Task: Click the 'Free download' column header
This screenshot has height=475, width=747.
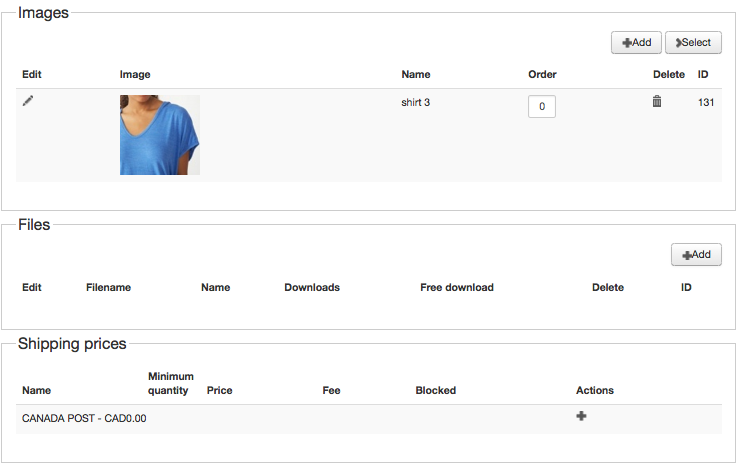Action: click(x=457, y=287)
